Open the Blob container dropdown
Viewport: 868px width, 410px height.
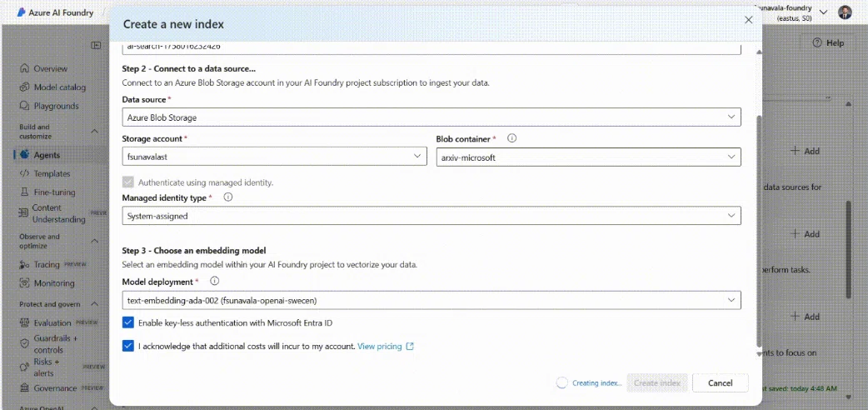click(x=588, y=157)
